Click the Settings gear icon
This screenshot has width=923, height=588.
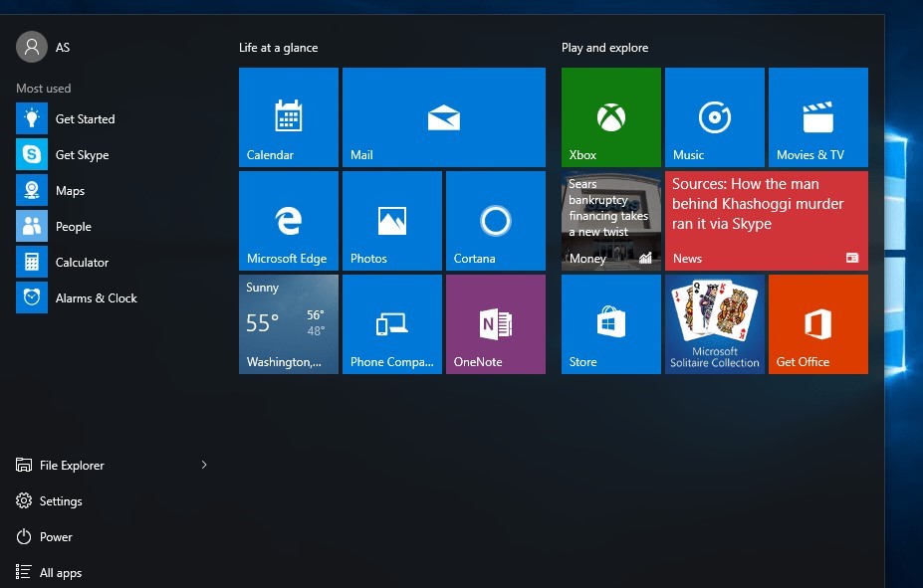(x=24, y=501)
